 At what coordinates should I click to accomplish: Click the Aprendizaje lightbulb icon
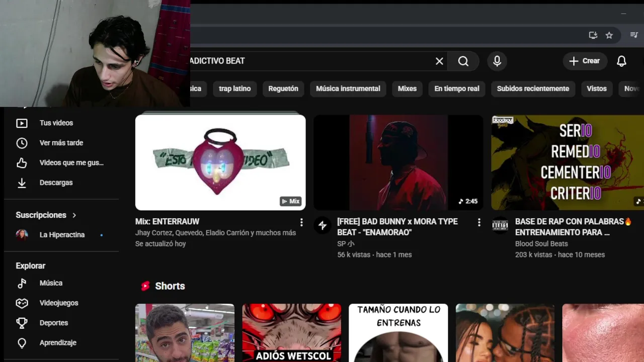point(22,343)
